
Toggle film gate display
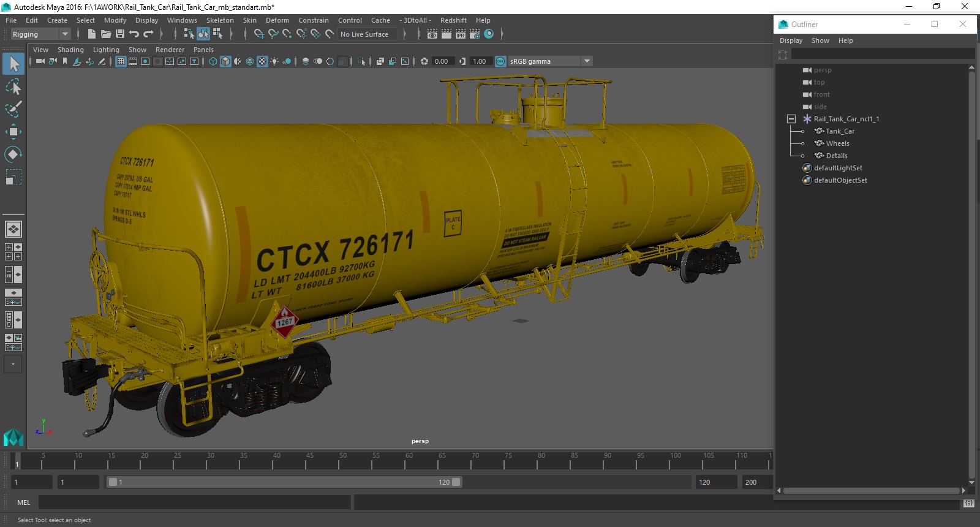133,61
